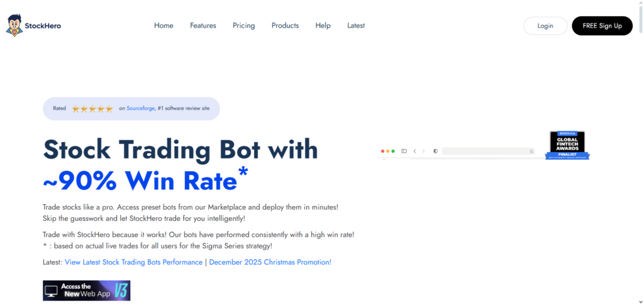The width and height of the screenshot is (644, 305).
Task: Click the Global Fintech Awards finalist badge
Action: [567, 145]
